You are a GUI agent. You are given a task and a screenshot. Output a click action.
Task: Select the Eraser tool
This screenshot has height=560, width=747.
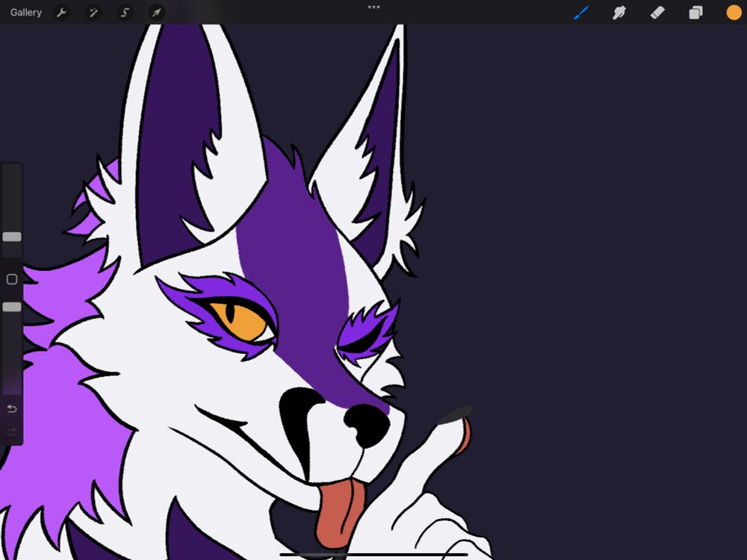point(657,13)
